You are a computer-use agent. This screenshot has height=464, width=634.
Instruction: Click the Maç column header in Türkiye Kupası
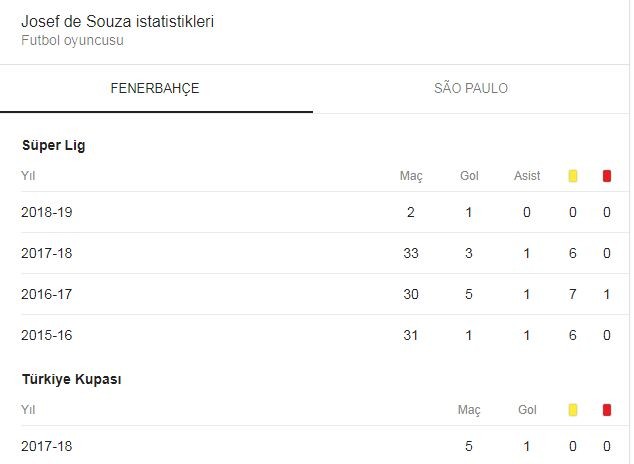pyautogui.click(x=469, y=410)
